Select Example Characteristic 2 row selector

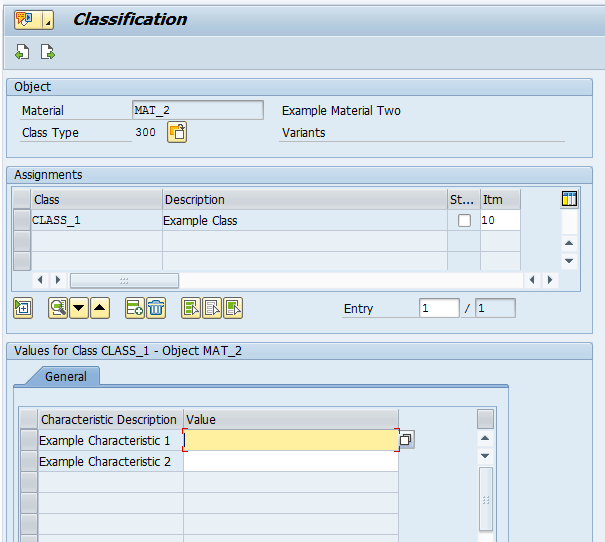coord(29,461)
